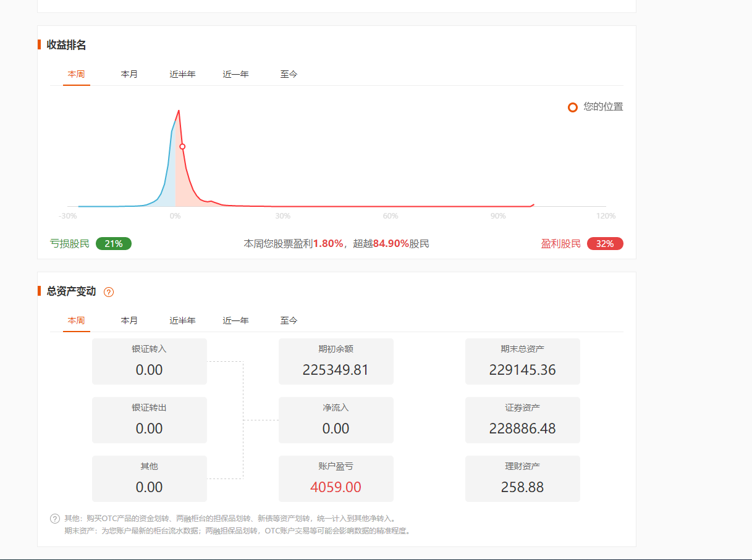Click the 期初余额 value 225349.81
This screenshot has height=560, width=752.
[336, 370]
